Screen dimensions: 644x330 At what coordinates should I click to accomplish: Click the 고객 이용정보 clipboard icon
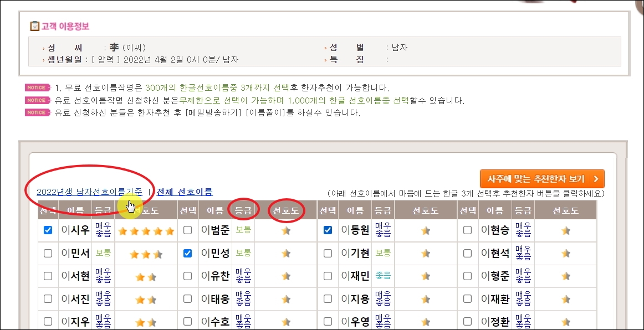(34, 26)
